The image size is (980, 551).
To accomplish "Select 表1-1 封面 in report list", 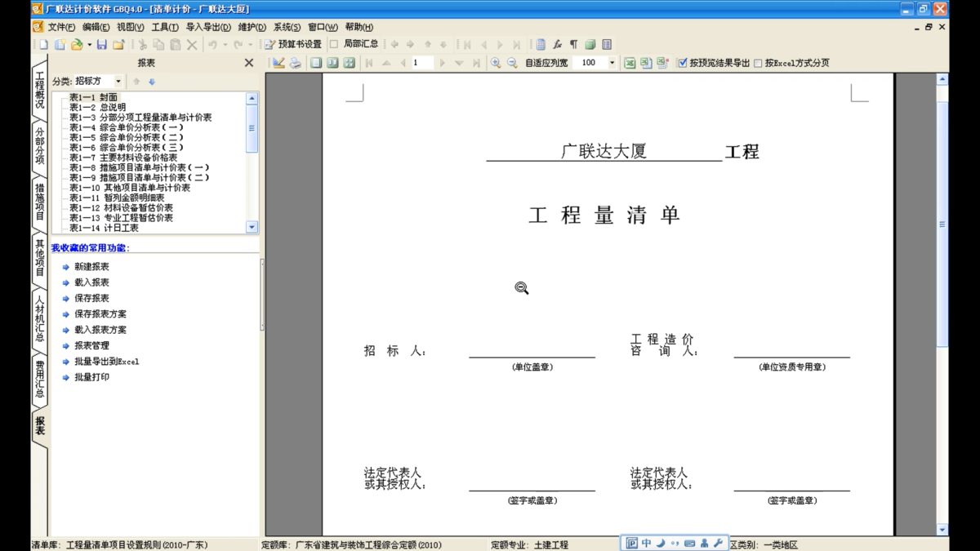I will click(93, 97).
